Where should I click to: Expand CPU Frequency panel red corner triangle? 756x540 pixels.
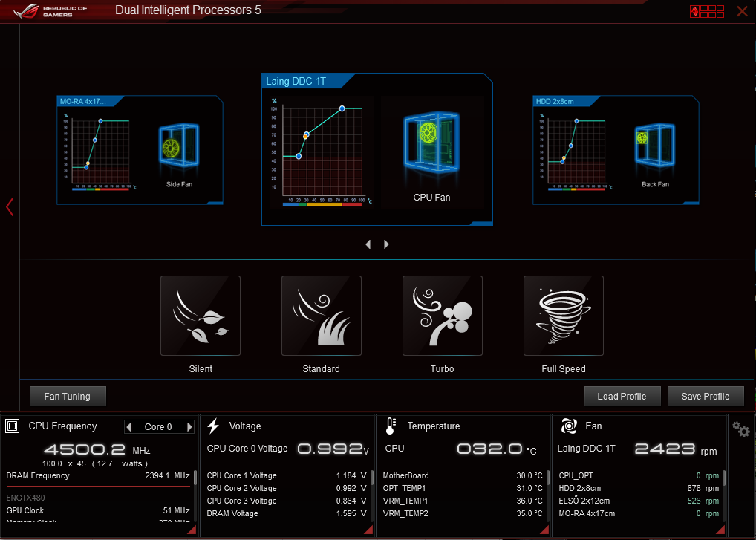[x=192, y=530]
